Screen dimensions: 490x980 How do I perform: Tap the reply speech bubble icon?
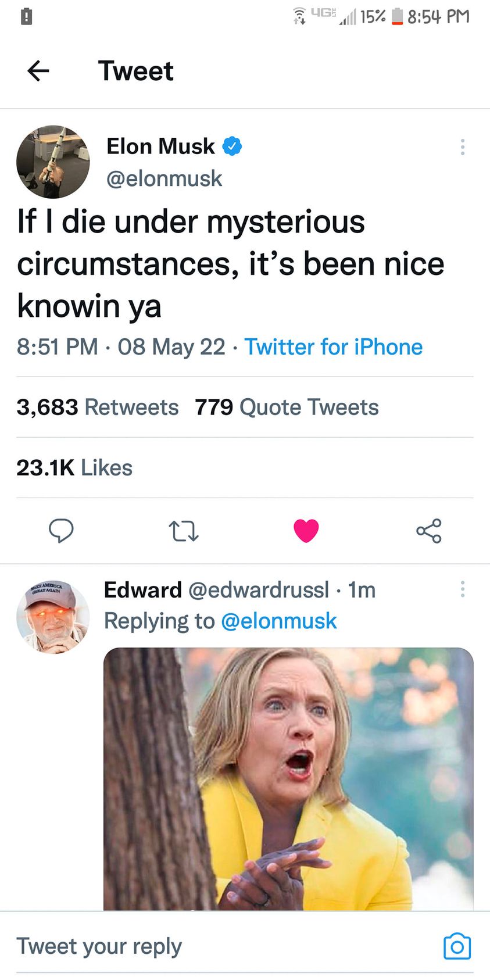pyautogui.click(x=61, y=530)
